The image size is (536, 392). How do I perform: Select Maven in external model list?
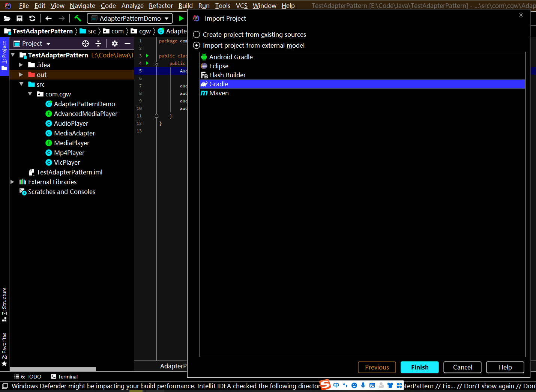coord(362,93)
